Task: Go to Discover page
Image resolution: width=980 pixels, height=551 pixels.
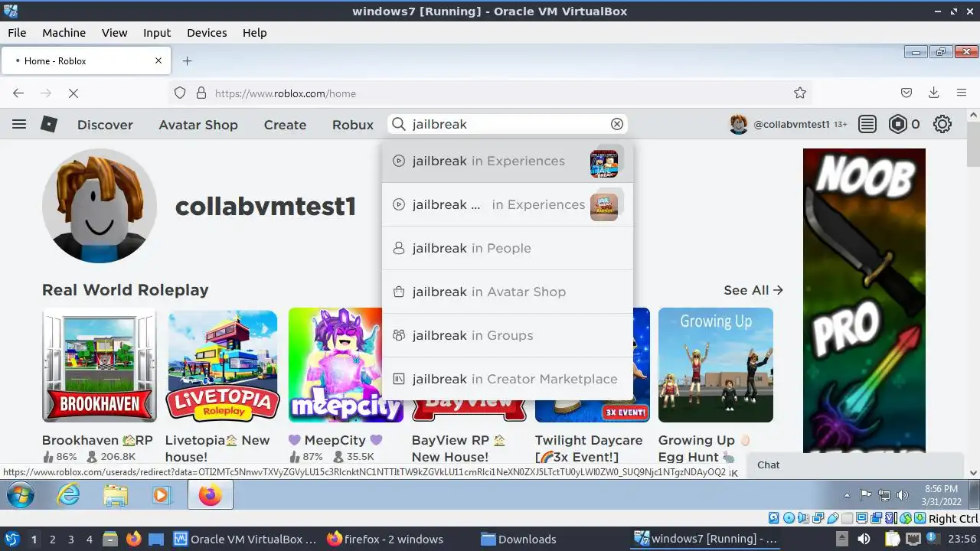Action: 105,125
